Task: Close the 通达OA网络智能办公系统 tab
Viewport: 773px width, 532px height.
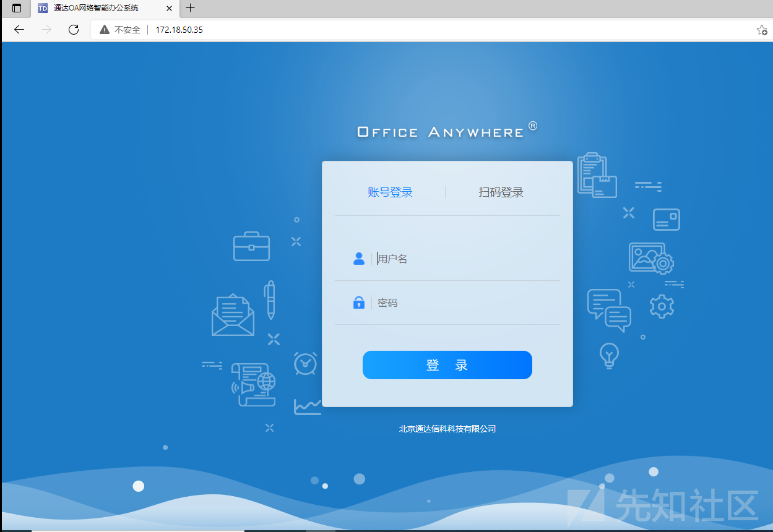Action: [169, 9]
